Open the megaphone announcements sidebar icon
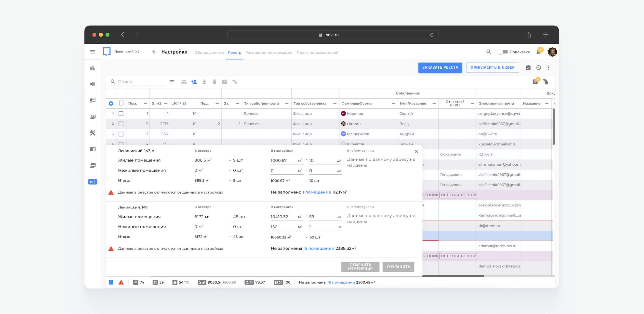 click(x=93, y=84)
